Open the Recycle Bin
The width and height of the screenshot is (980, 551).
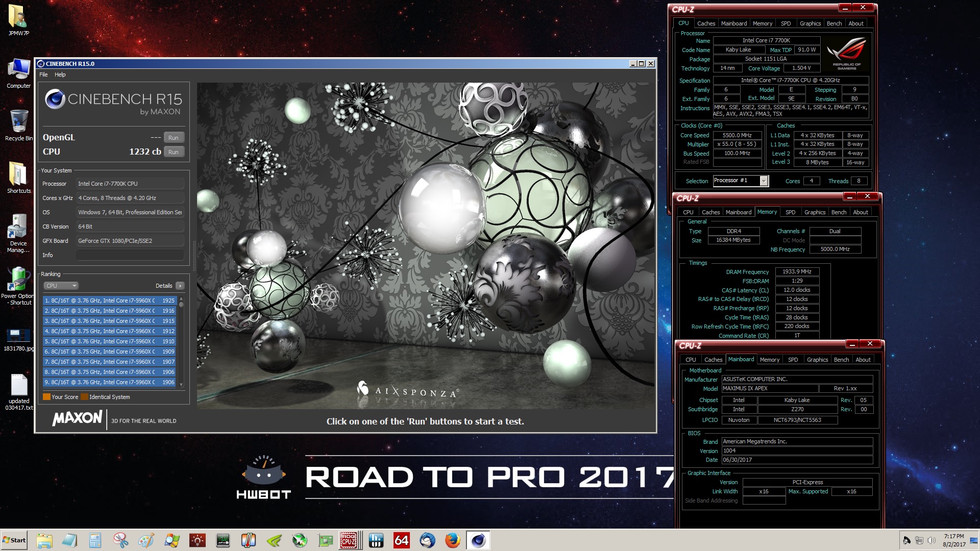tap(19, 125)
